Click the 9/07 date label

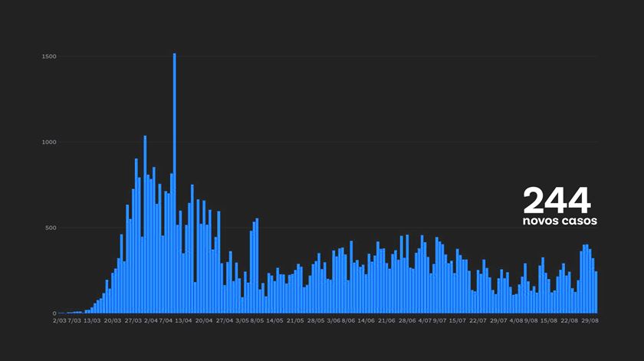439,320
